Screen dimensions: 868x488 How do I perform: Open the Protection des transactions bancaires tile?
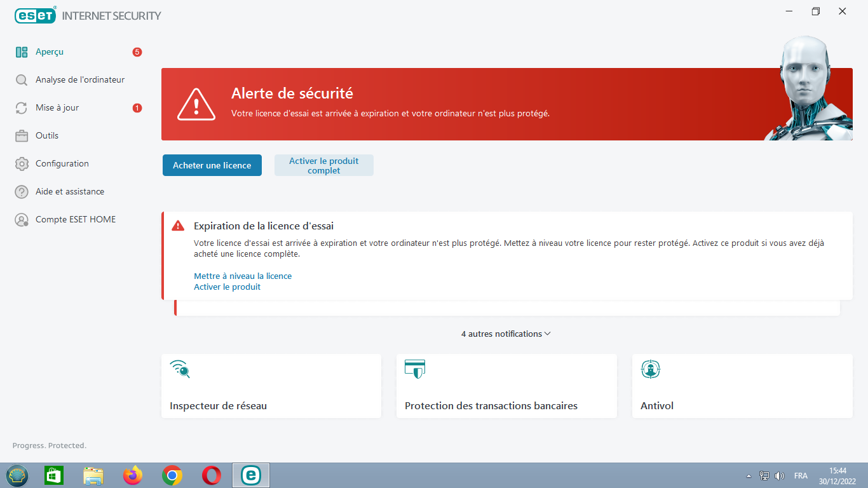click(x=506, y=386)
